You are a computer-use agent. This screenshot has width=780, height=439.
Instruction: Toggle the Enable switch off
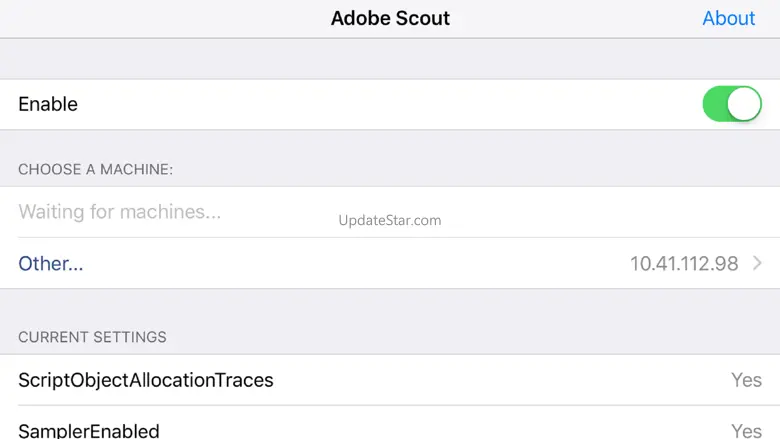point(732,104)
